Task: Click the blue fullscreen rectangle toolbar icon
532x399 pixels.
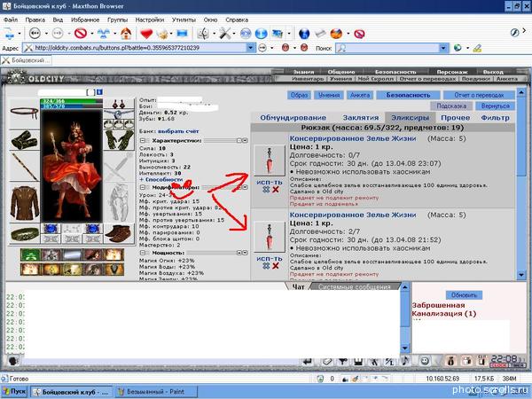Action: pos(182,34)
